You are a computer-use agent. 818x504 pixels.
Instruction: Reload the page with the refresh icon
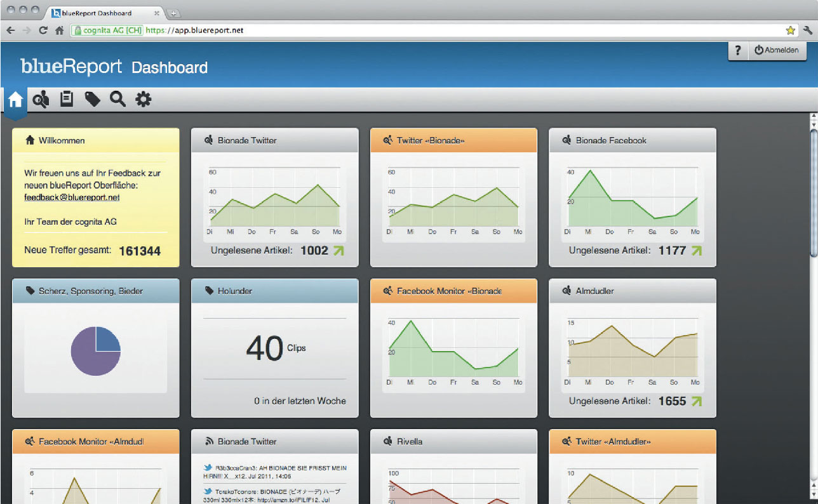pos(43,30)
